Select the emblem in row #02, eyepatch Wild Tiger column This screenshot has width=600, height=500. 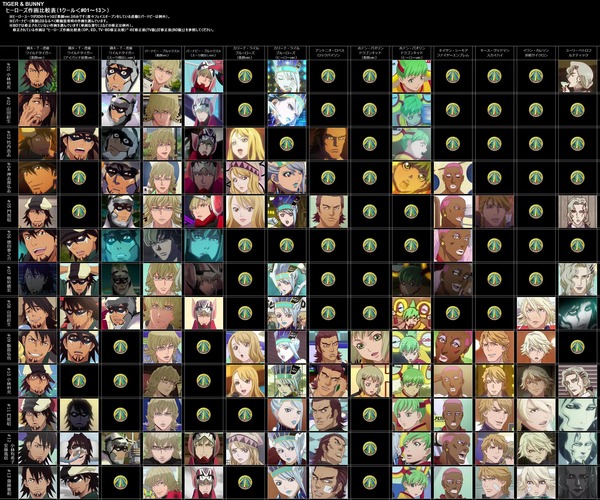coord(79,110)
